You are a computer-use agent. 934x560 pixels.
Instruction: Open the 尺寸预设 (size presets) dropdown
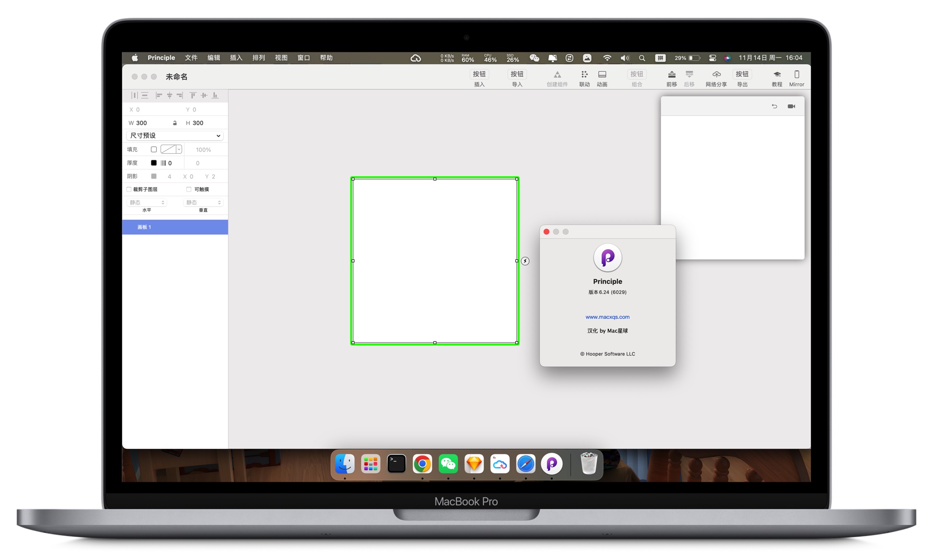point(175,135)
